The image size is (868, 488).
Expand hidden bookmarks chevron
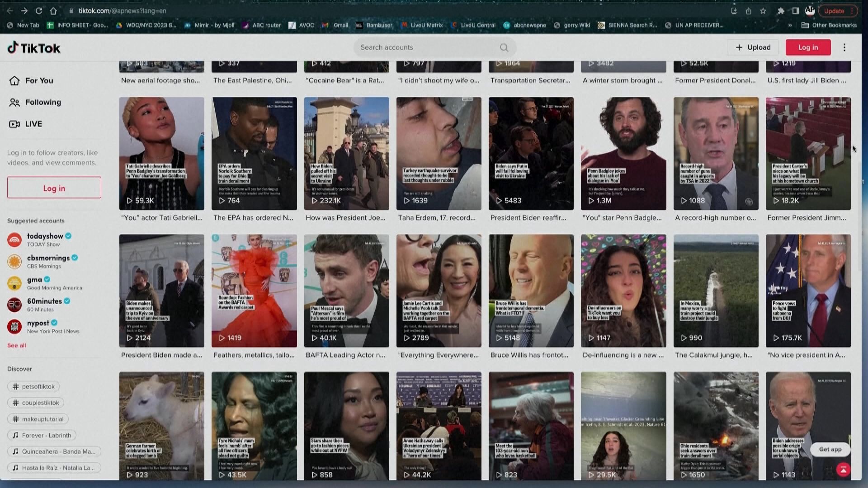click(790, 25)
